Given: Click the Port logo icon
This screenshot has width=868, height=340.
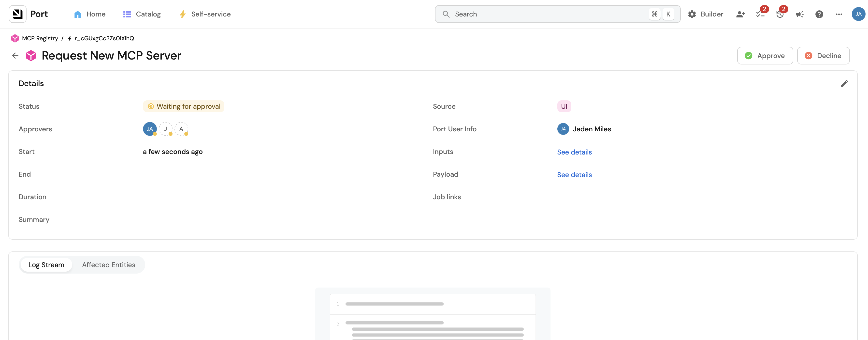Looking at the screenshot, I should [x=17, y=14].
